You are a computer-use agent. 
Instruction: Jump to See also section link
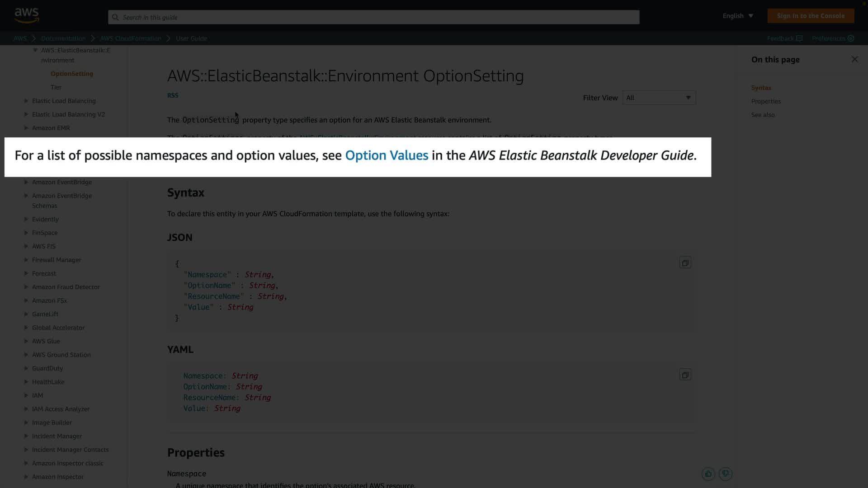(763, 115)
